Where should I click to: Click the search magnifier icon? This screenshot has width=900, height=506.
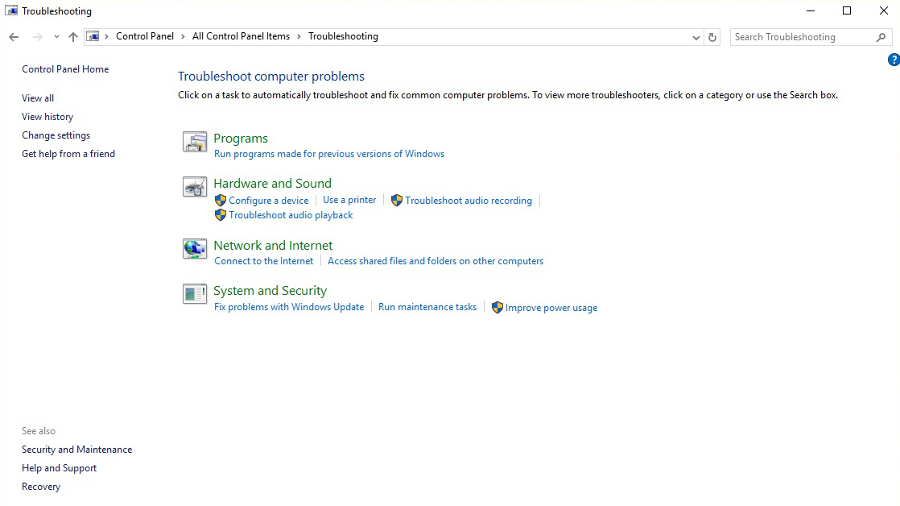(x=881, y=37)
